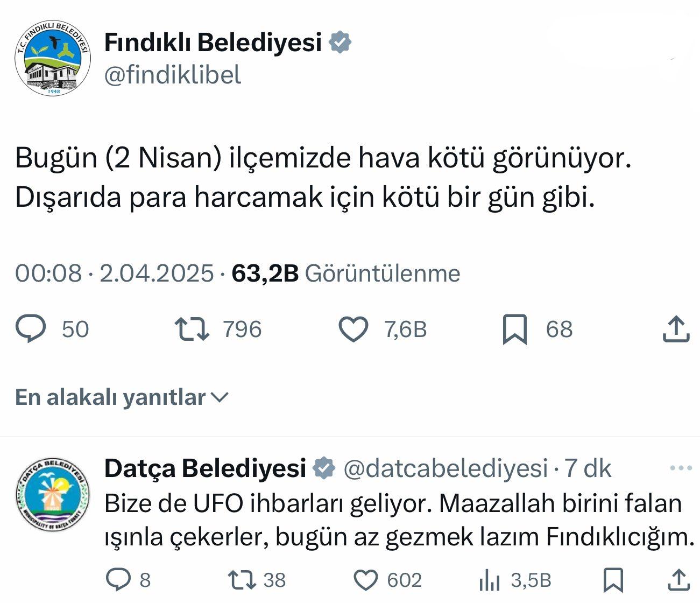Click the Datça Belediyesi display name
This screenshot has height=603, width=700.
coord(205,468)
